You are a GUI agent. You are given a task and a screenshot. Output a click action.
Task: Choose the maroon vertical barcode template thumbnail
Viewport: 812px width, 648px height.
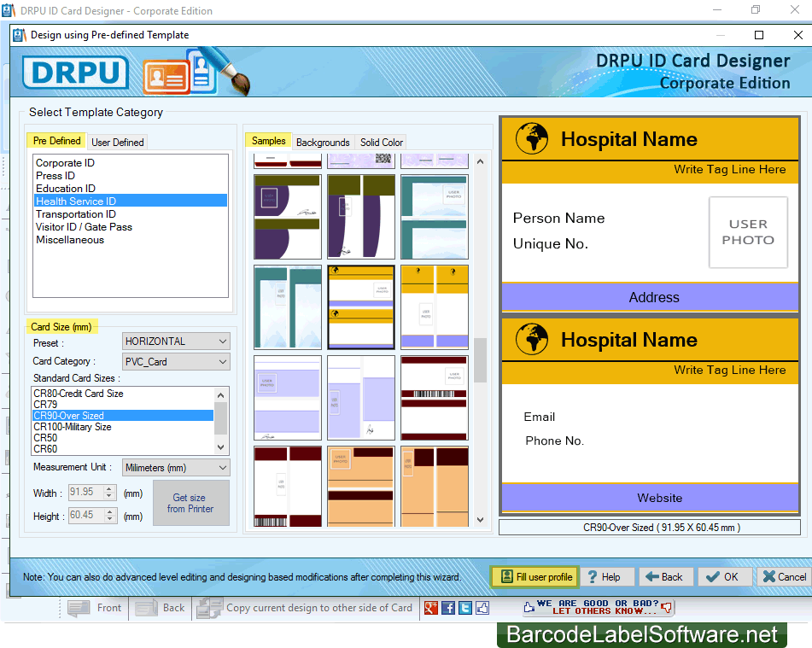288,487
